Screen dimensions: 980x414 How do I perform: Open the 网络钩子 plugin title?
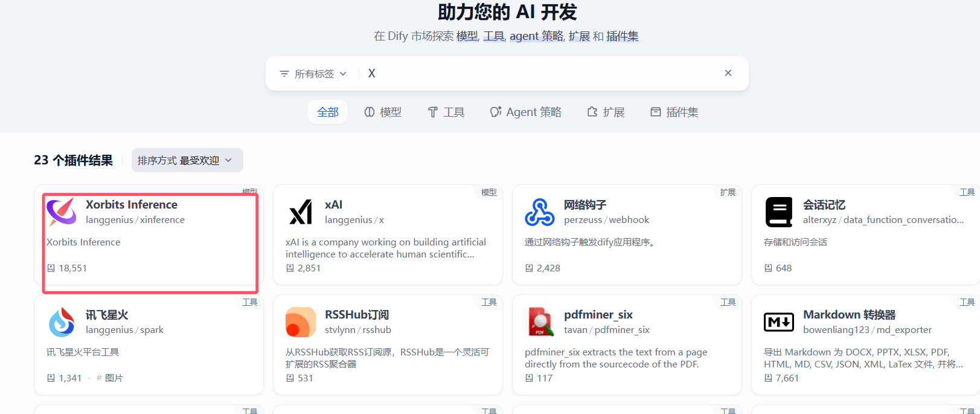585,205
